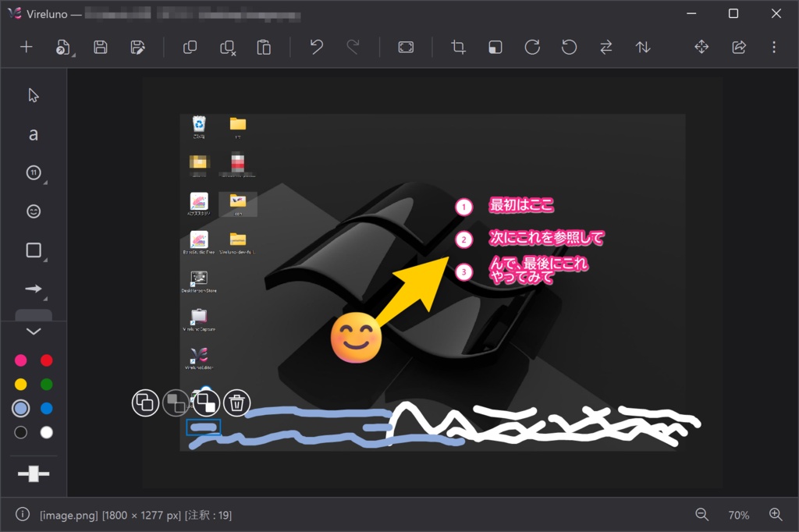This screenshot has height=532, width=799.
Task: Paste from the clipboard icon
Action: click(x=264, y=48)
